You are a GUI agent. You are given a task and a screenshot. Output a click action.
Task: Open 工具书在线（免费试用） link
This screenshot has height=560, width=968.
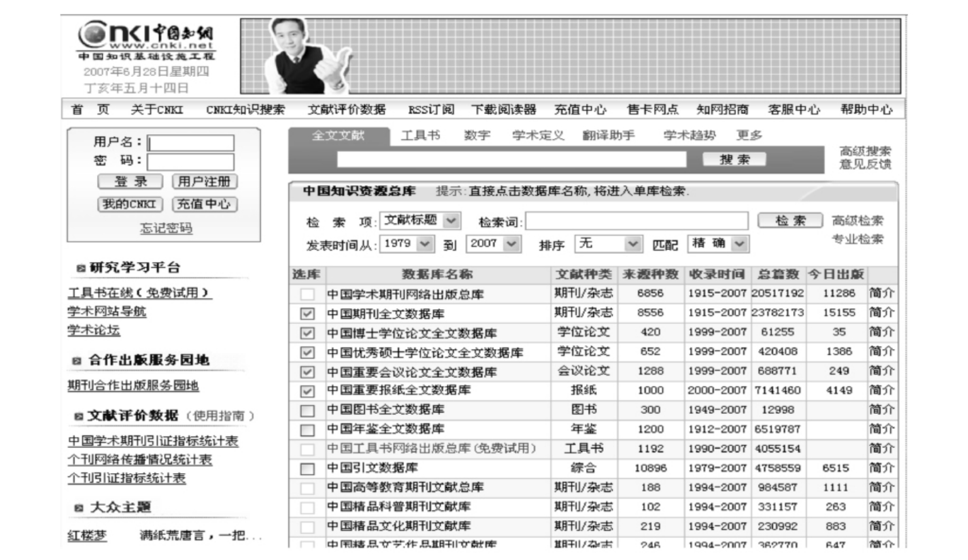(140, 293)
